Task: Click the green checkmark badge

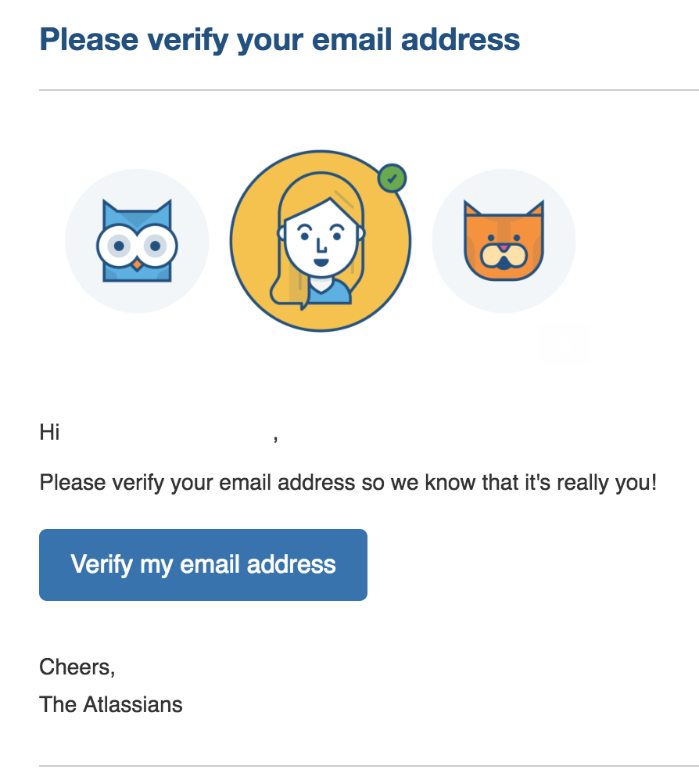Action: (393, 178)
